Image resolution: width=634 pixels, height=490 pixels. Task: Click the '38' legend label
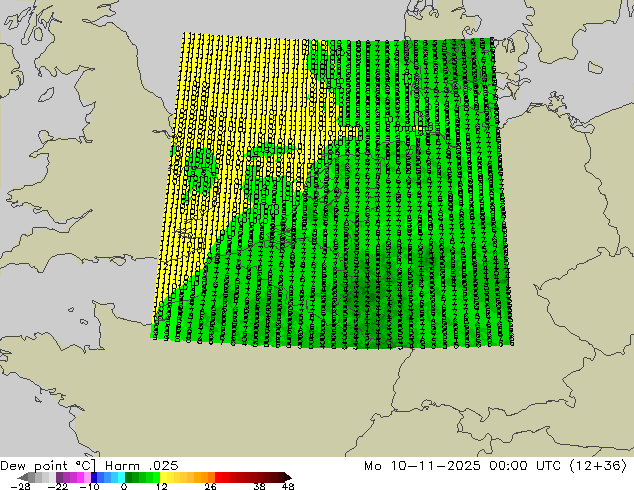coord(259,486)
